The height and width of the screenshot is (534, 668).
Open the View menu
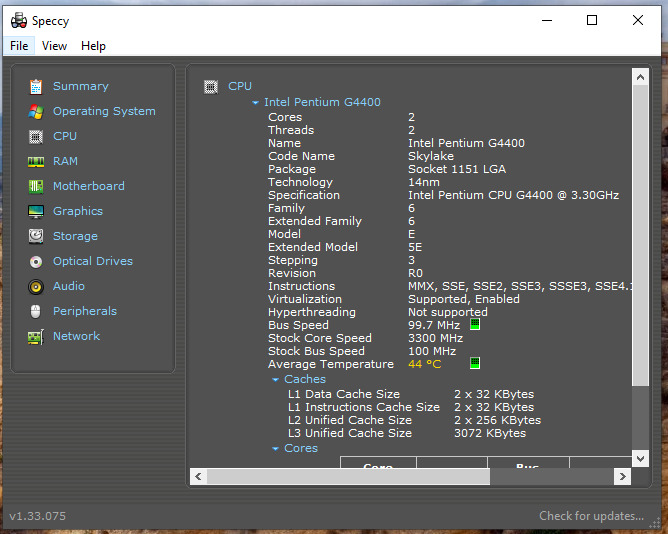[54, 46]
